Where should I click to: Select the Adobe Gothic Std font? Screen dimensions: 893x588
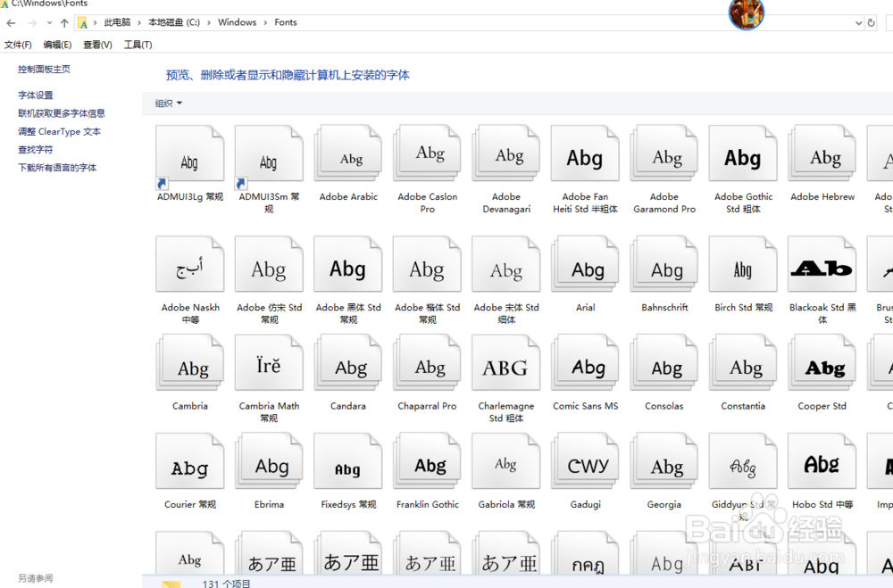(x=743, y=153)
